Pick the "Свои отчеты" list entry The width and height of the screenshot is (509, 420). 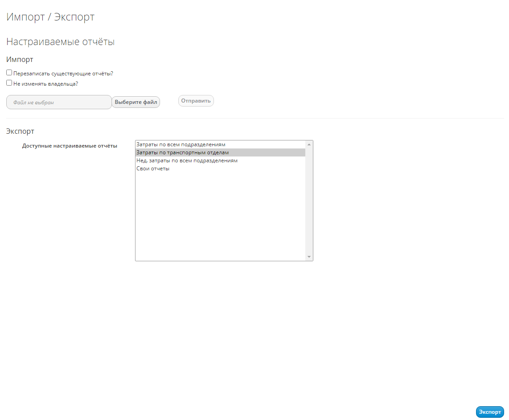click(153, 169)
